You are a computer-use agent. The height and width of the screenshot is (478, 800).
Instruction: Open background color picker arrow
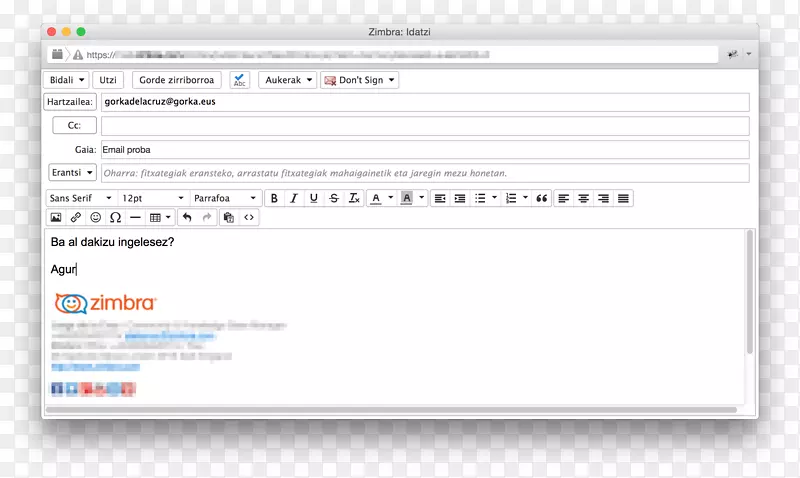click(x=421, y=197)
